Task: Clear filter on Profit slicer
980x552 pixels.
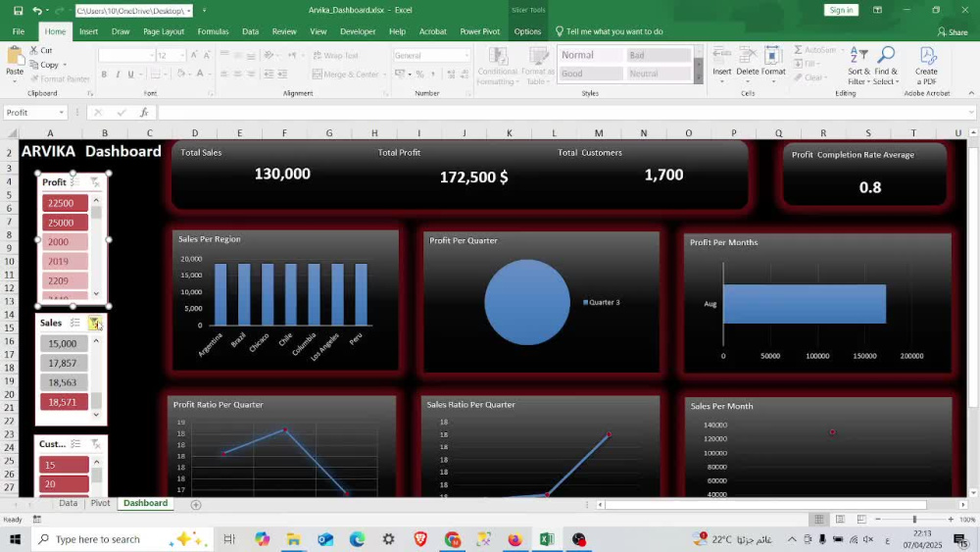Action: pyautogui.click(x=94, y=182)
